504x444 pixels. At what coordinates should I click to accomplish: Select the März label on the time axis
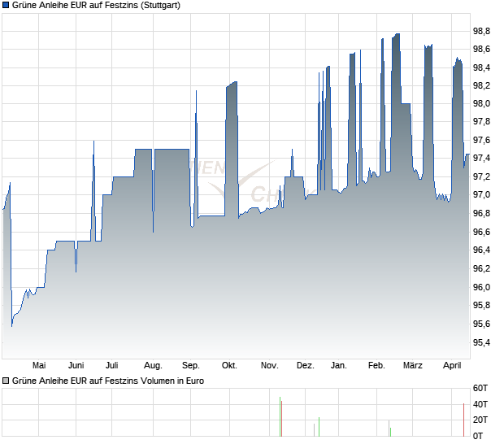[413, 365]
